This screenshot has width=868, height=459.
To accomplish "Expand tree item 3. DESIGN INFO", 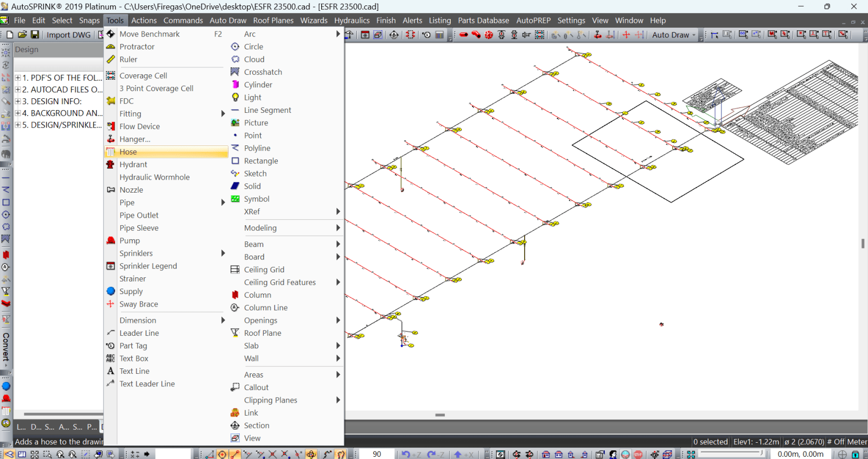I will click(18, 101).
